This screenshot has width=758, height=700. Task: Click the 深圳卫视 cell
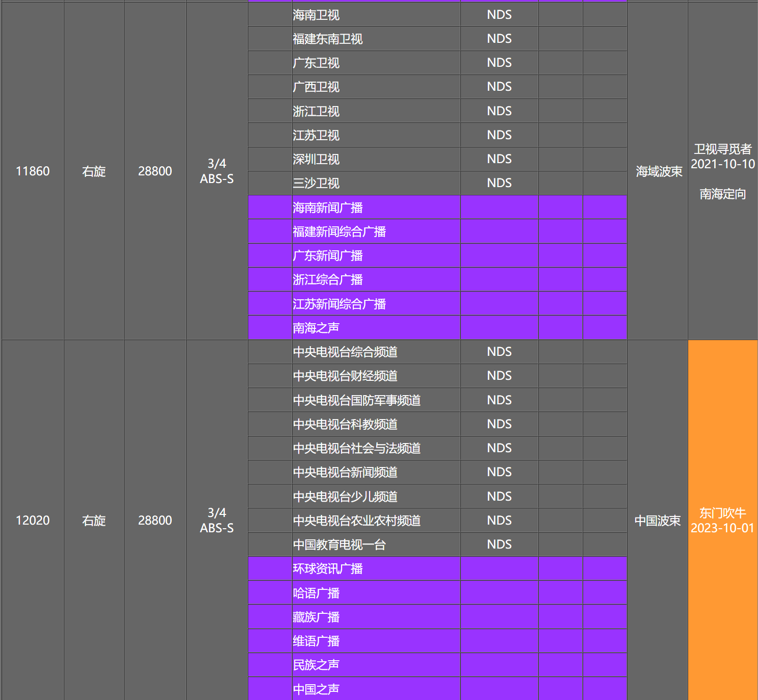pos(376,159)
